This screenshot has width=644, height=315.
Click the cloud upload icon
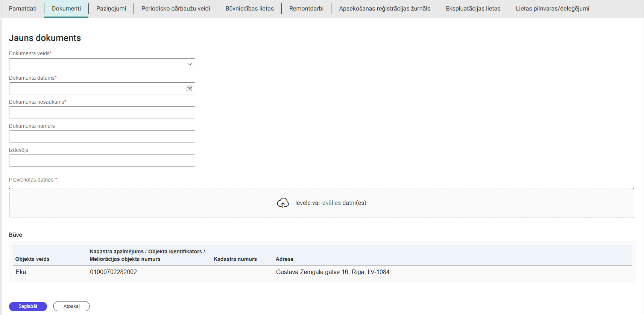tap(283, 203)
